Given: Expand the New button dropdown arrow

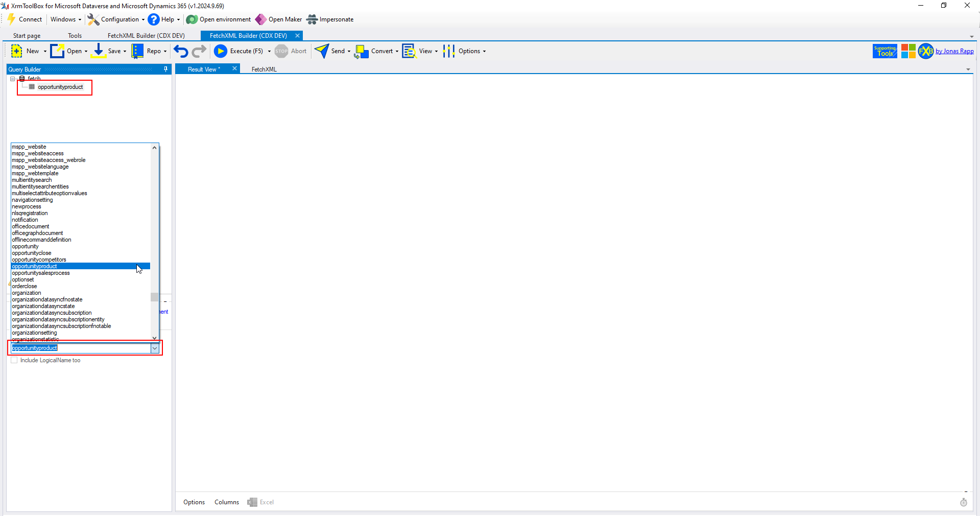Looking at the screenshot, I should 45,51.
